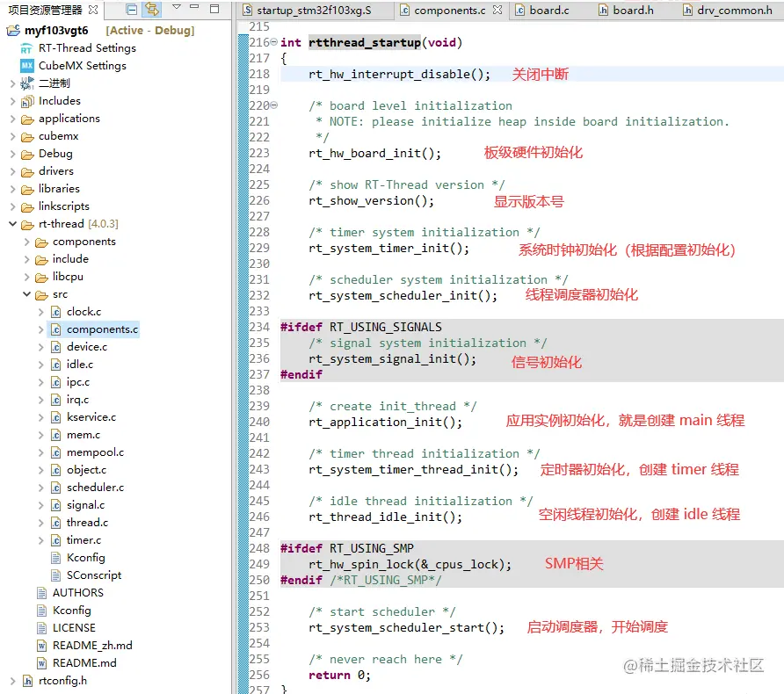Switch to board.c tab
The image size is (784, 694).
pos(542,10)
